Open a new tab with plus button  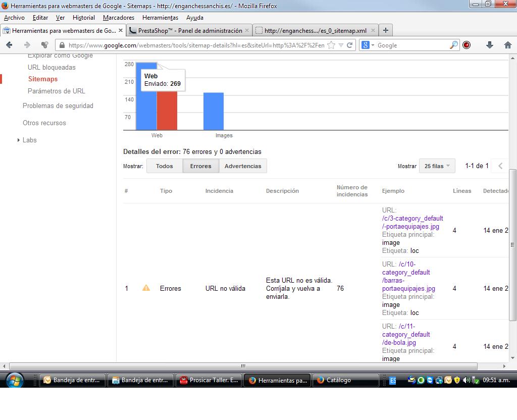click(385, 30)
